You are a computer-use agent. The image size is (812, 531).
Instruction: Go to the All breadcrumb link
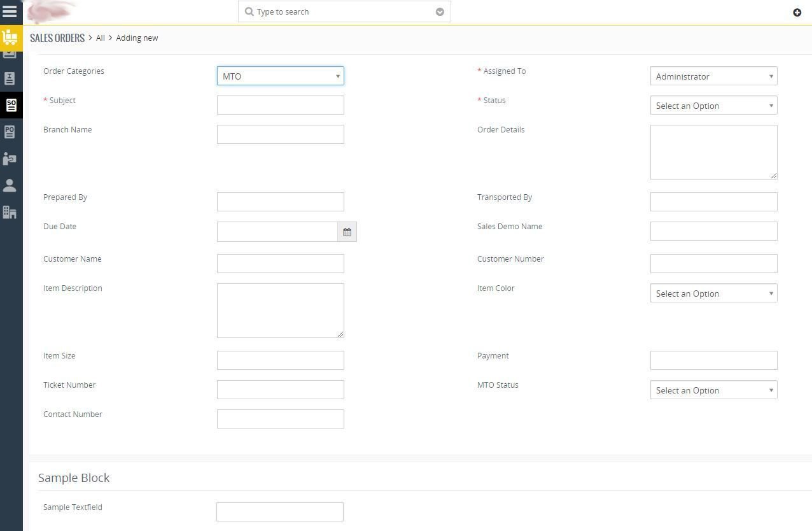pyautogui.click(x=101, y=38)
